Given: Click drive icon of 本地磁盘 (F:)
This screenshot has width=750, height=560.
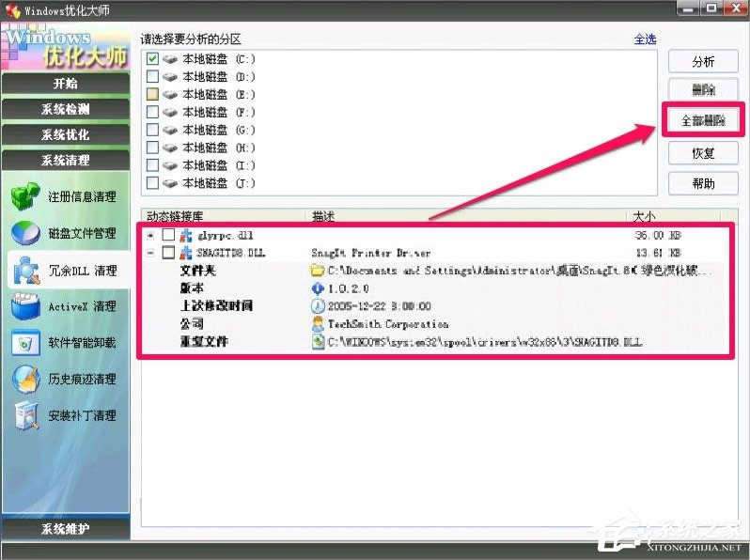Looking at the screenshot, I should [x=170, y=113].
